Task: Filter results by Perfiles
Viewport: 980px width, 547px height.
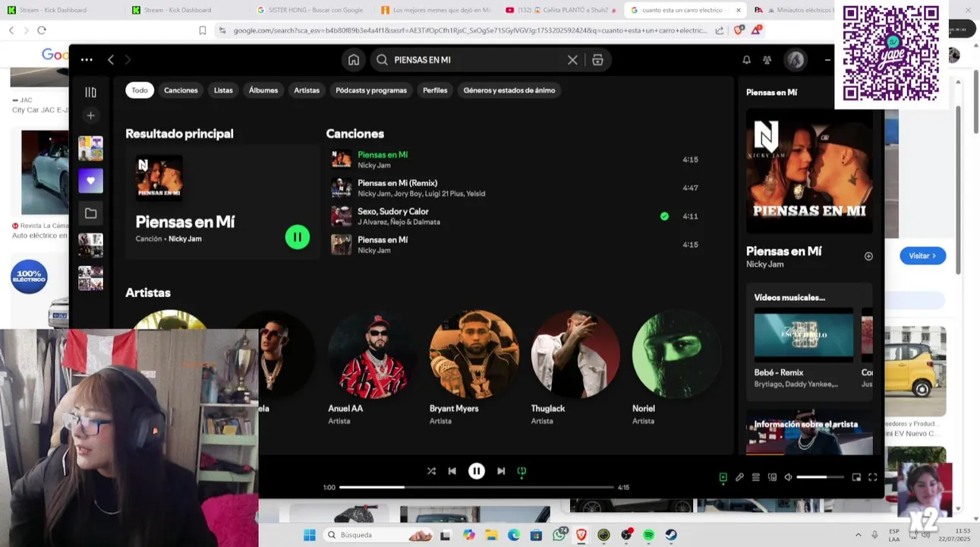Action: pos(435,90)
